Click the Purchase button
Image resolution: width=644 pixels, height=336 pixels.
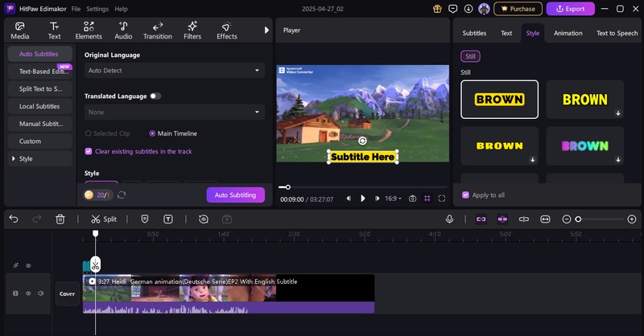pos(518,9)
